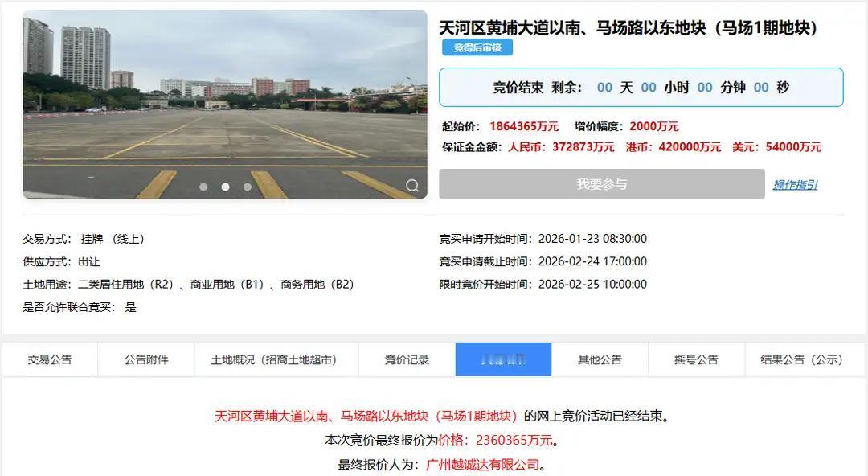Screen dimensions: 868x476
Task: Click transaction method 挂牌（线上）
Action: pyautogui.click(x=113, y=239)
